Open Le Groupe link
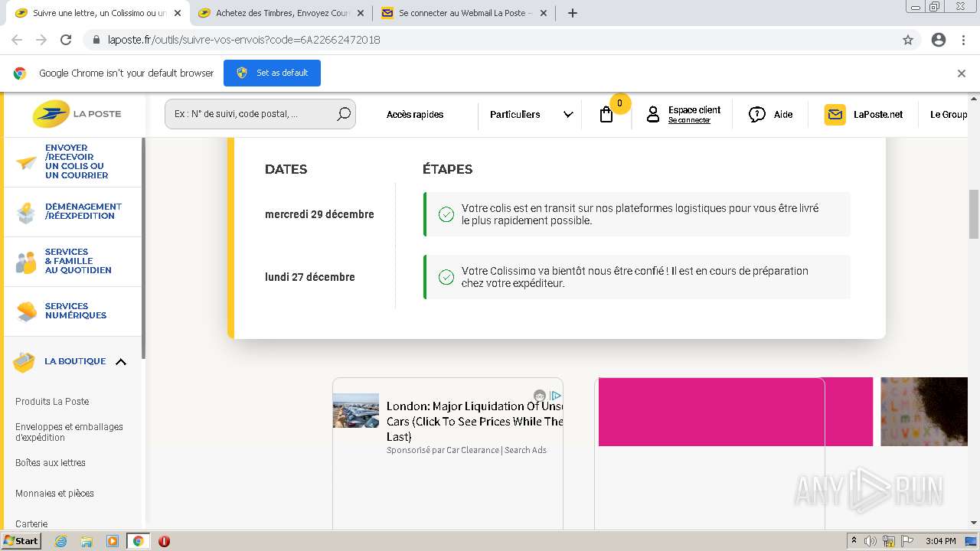This screenshot has width=980, height=551. coord(949,115)
